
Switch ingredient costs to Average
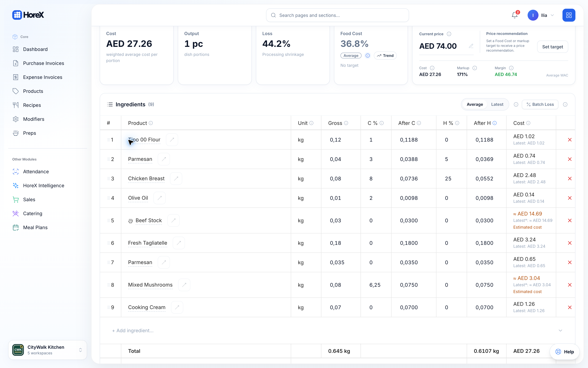pyautogui.click(x=475, y=104)
